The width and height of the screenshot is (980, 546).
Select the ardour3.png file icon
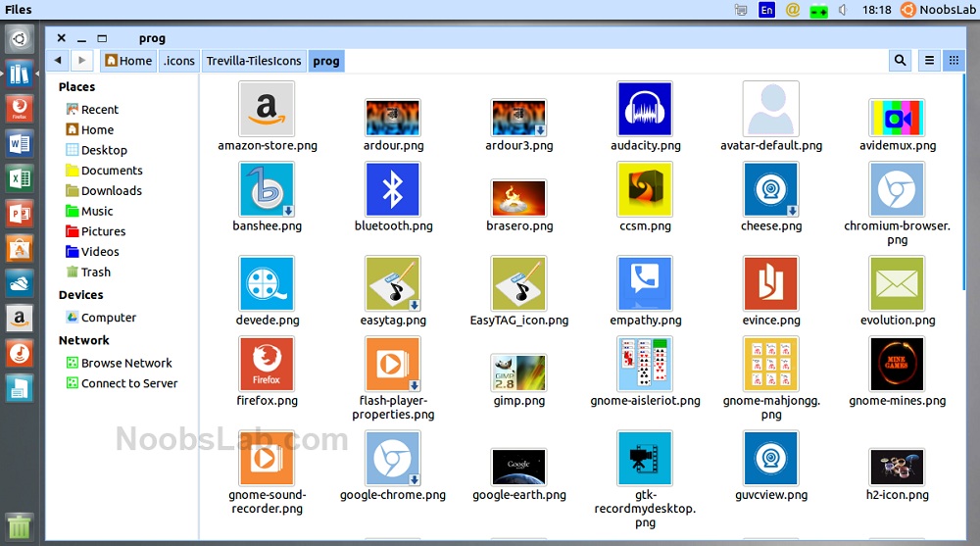518,118
